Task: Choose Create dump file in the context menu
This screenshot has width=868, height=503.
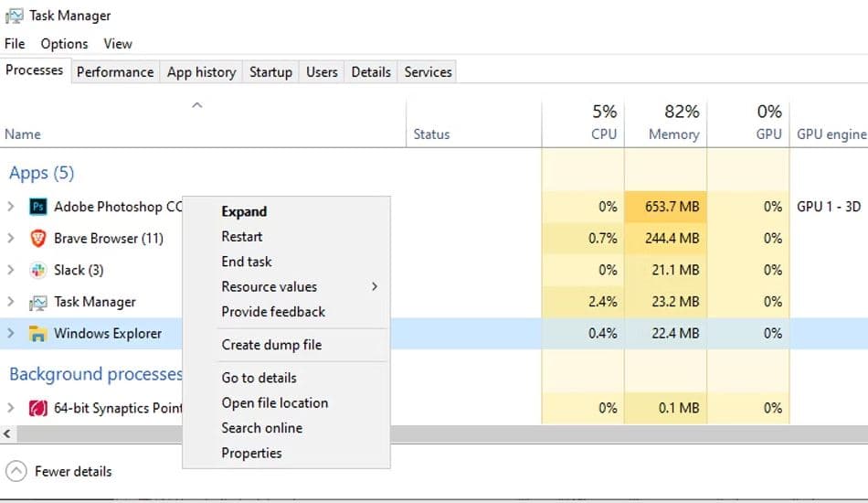Action: 286,345
